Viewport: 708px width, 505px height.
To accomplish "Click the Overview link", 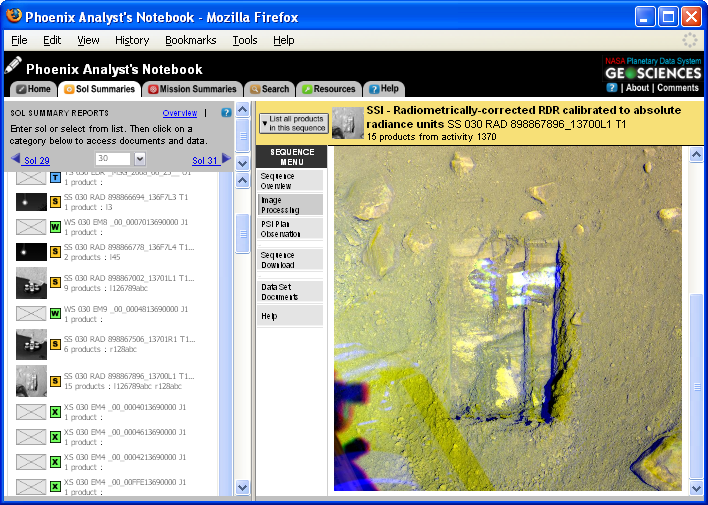I will point(180,113).
